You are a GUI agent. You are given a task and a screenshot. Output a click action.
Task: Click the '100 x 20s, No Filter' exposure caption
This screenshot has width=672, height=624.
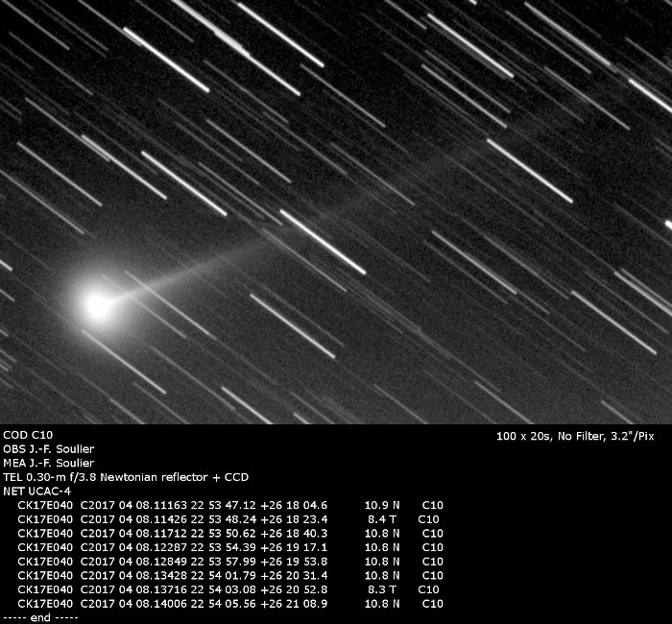pos(575,436)
